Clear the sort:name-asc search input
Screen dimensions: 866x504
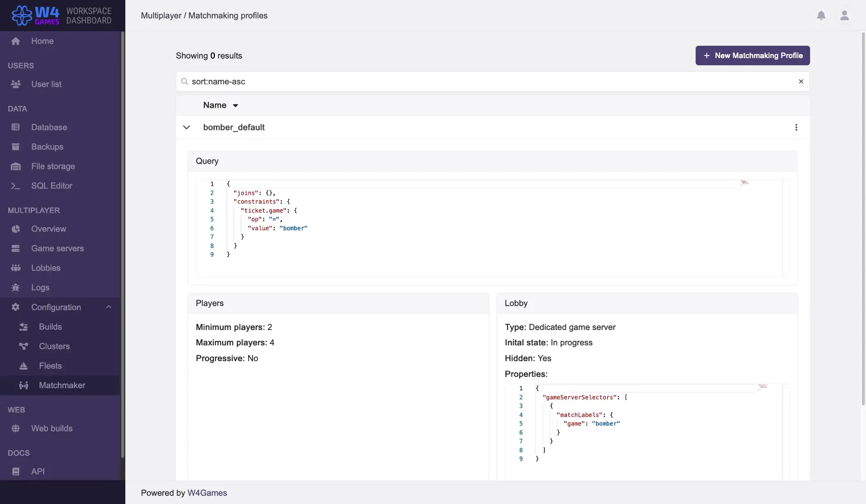point(801,81)
